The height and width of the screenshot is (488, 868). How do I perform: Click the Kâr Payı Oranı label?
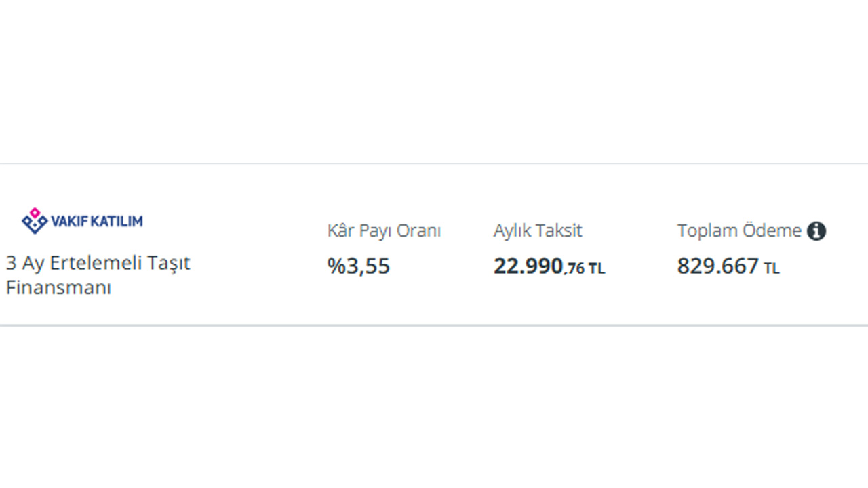pyautogui.click(x=384, y=231)
